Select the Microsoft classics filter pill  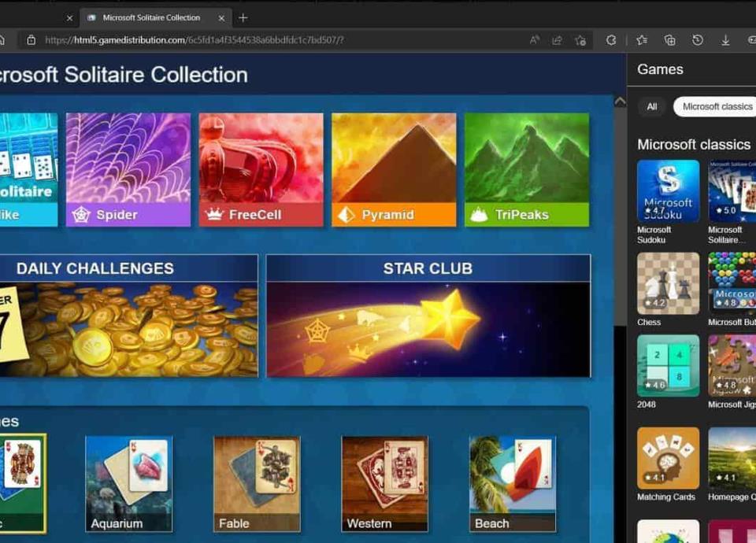click(x=717, y=106)
